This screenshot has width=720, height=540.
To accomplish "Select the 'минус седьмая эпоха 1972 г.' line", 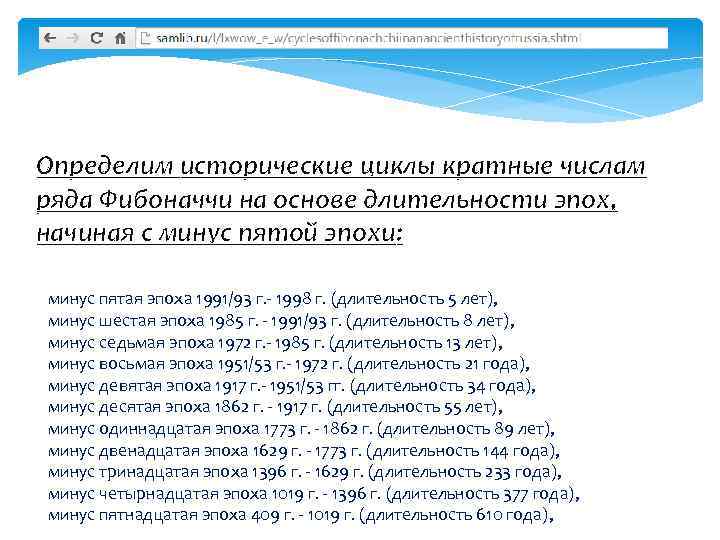I will click(x=275, y=343).
